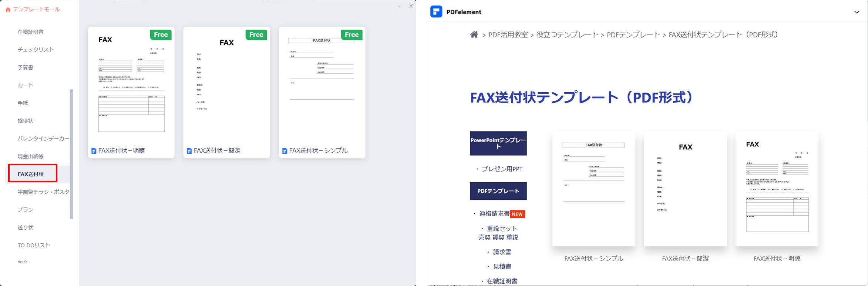This screenshot has width=868, height=286.
Task: Select チェックリスト category
Action: point(36,50)
